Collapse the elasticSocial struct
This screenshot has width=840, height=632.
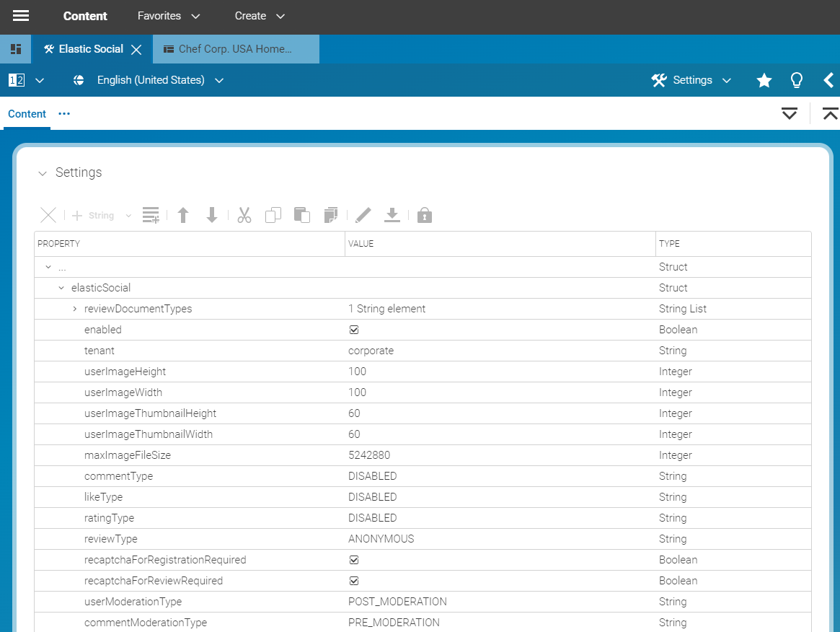(61, 287)
